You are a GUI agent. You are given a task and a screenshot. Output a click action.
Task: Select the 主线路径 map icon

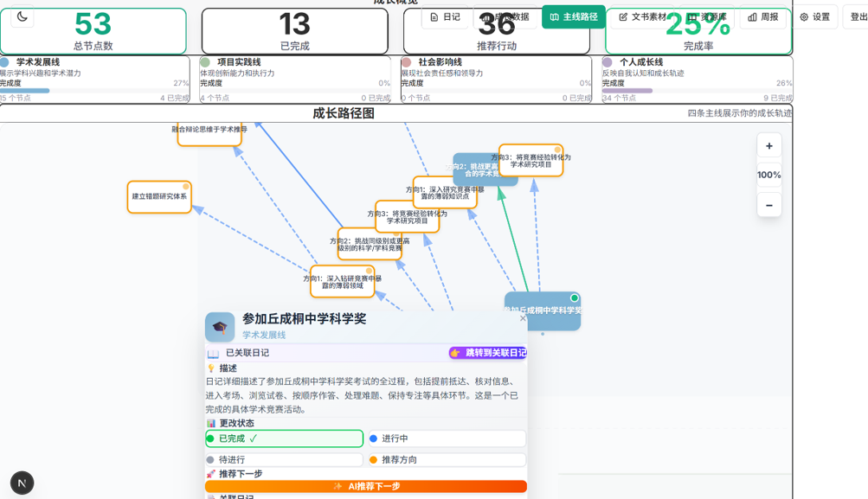click(x=554, y=16)
